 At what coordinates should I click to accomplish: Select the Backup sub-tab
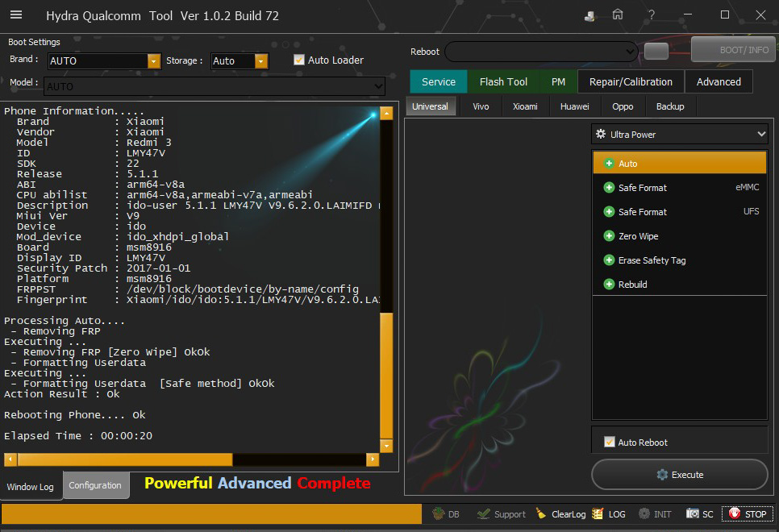670,106
